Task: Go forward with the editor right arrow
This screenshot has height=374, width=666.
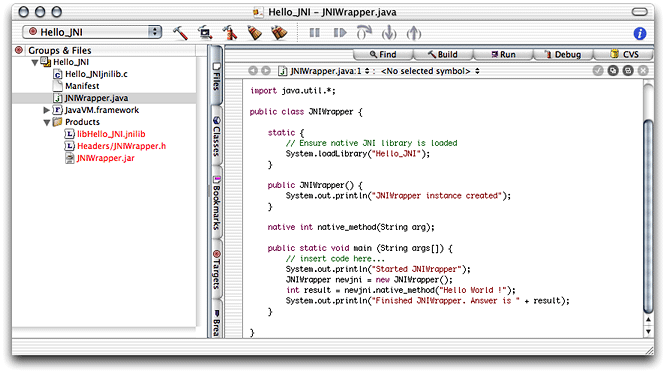Action: pyautogui.click(x=266, y=70)
